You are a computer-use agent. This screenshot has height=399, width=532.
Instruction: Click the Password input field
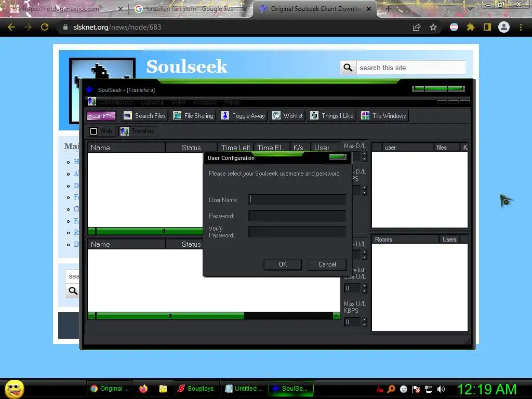click(x=297, y=216)
